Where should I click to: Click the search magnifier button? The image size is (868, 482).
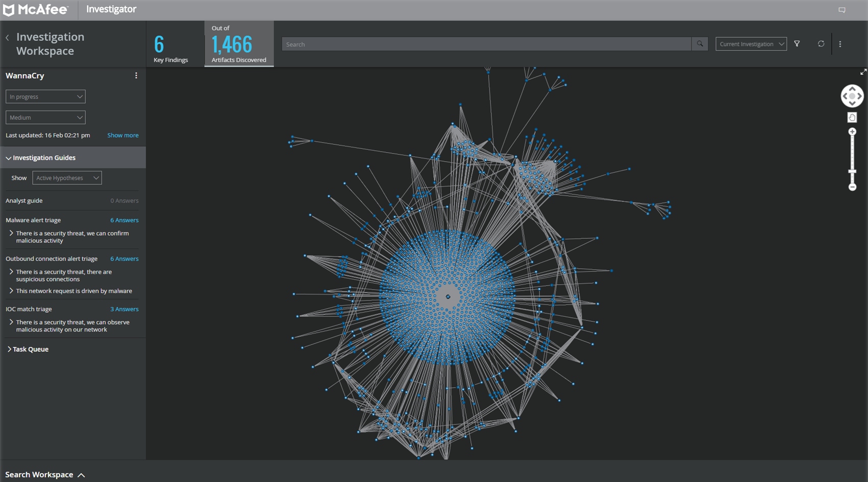(700, 44)
